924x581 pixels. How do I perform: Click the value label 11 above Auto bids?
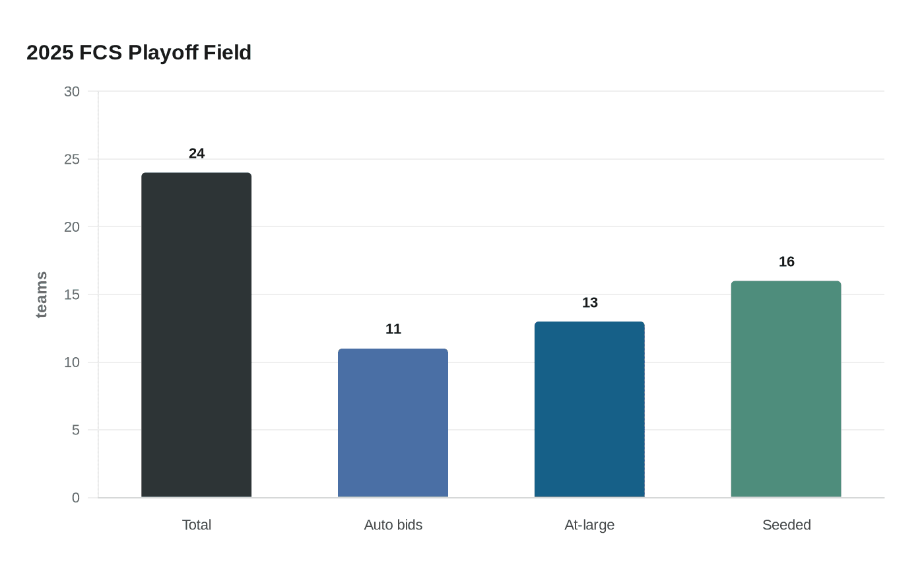coord(393,329)
